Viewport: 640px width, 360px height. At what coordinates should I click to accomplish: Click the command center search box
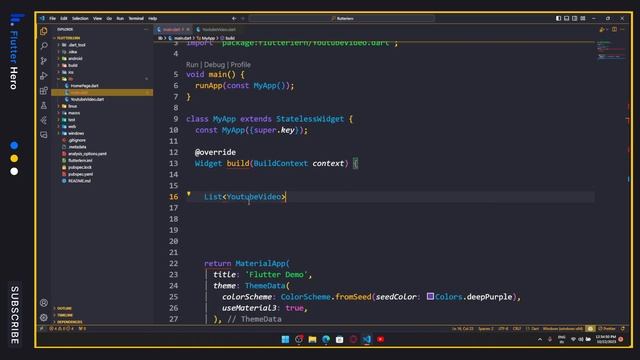coord(342,18)
